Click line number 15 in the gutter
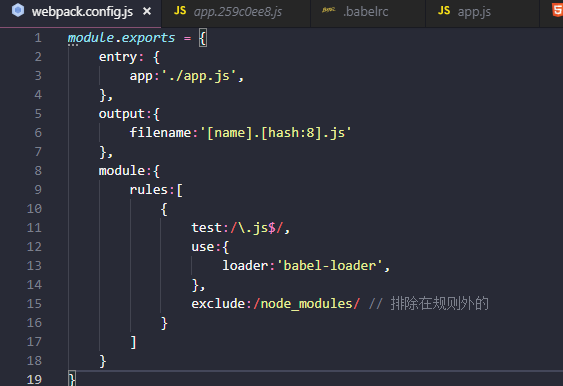This screenshot has height=386, width=563. coord(34,304)
